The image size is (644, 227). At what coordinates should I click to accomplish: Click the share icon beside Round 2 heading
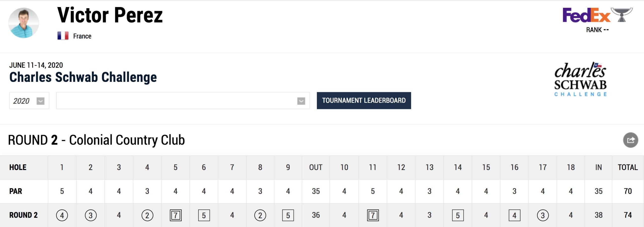(x=630, y=140)
